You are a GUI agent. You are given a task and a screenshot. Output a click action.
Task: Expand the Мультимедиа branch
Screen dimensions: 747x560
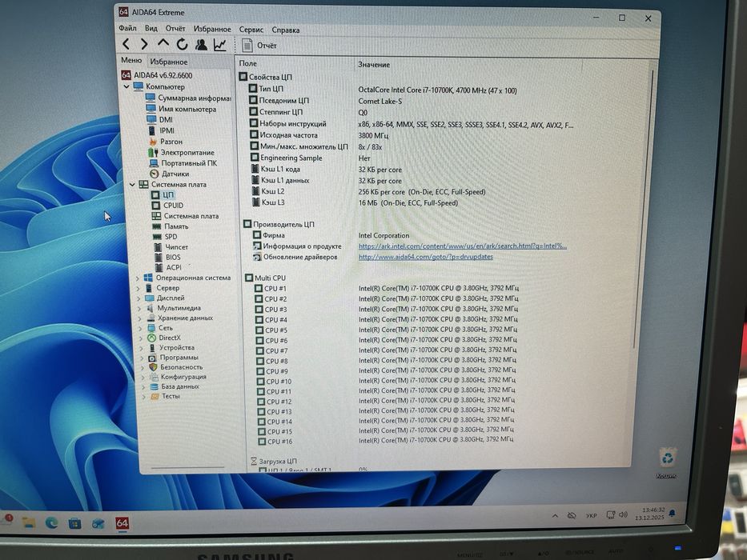139,309
